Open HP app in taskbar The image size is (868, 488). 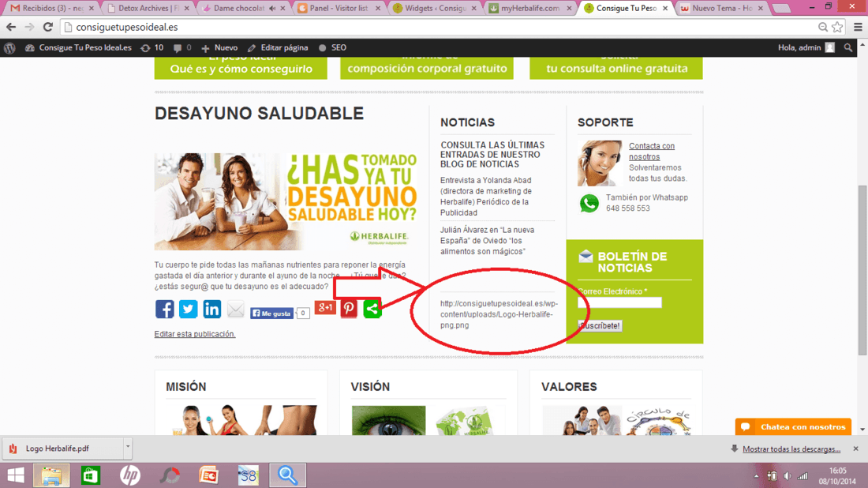click(130, 475)
